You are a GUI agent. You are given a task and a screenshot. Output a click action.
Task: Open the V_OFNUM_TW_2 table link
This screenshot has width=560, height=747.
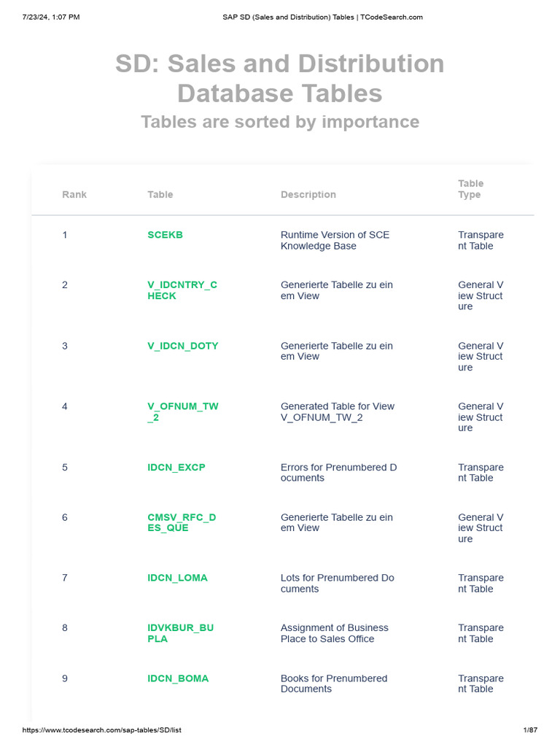tap(182, 412)
